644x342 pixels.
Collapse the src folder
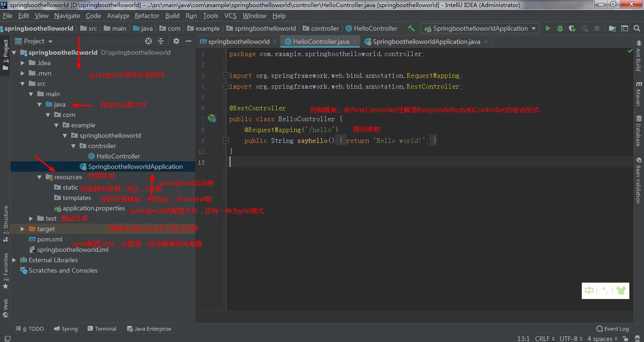23,83
